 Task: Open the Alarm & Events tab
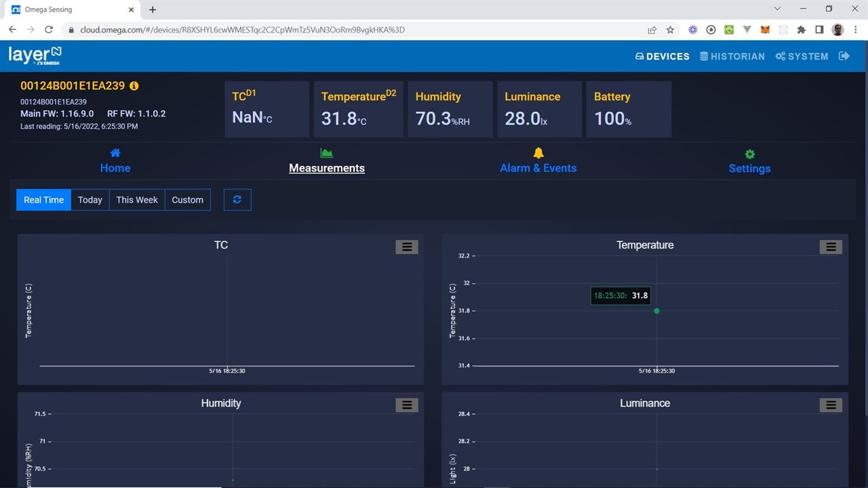538,168
